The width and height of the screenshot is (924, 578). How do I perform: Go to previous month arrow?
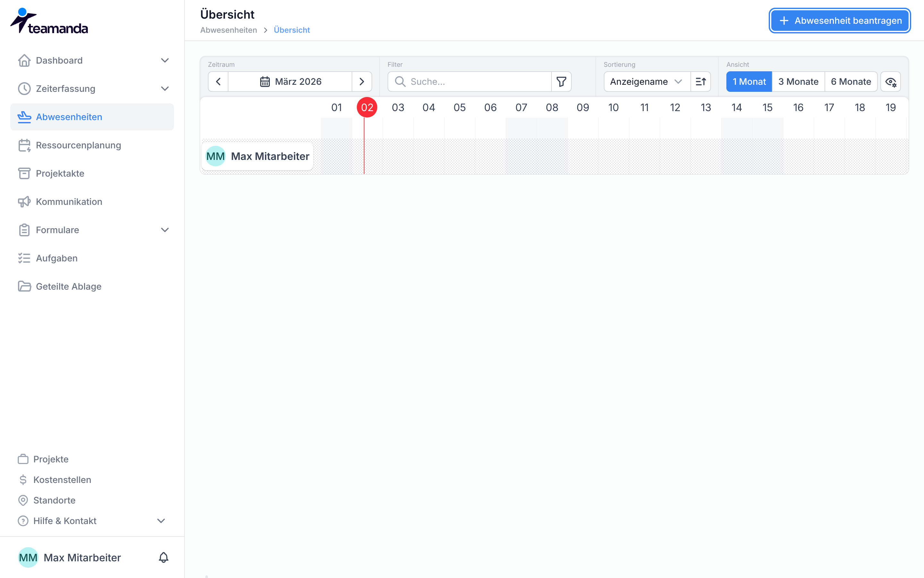218,82
